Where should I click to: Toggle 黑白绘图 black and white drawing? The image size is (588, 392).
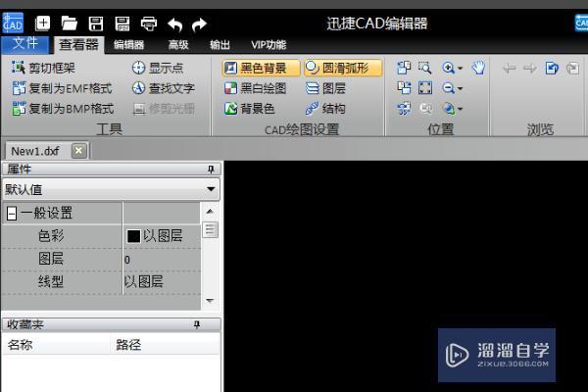255,88
